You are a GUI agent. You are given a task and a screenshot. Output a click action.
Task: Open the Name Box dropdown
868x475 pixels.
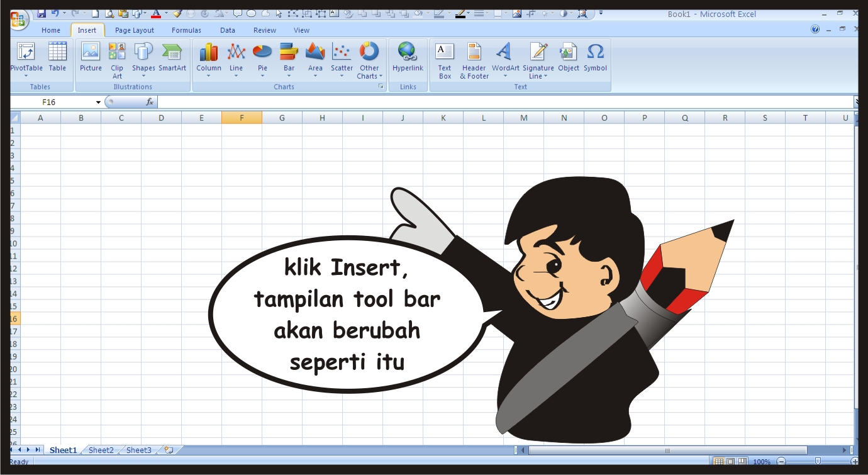(x=98, y=101)
